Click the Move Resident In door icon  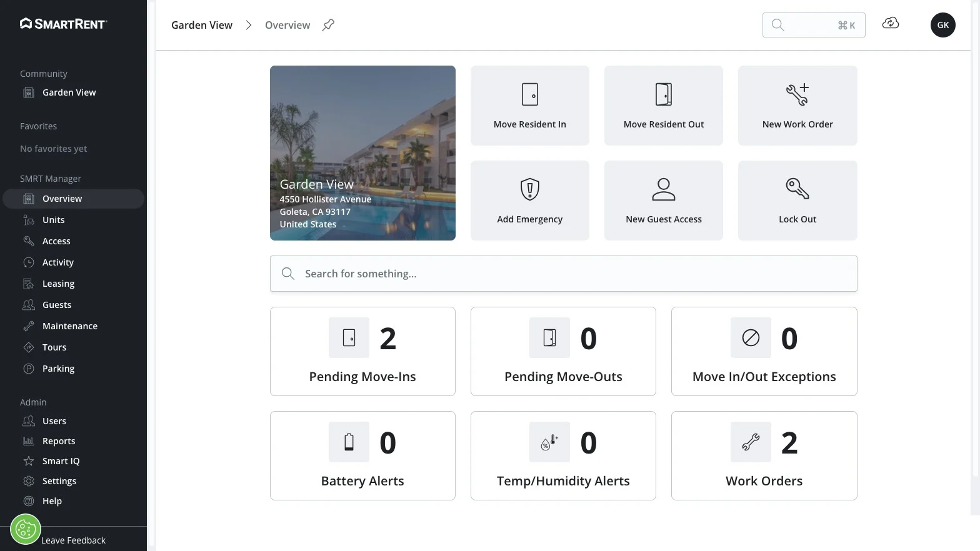(x=530, y=94)
